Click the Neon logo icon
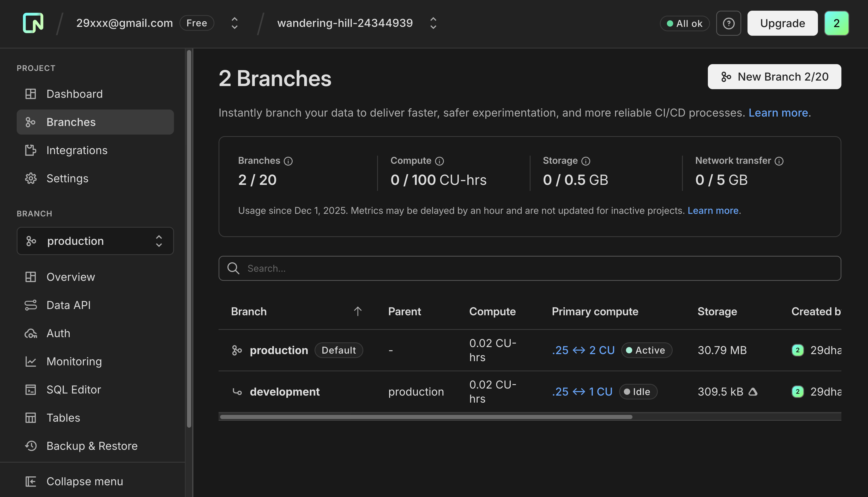Screen dimensions: 868x497 [33, 23]
